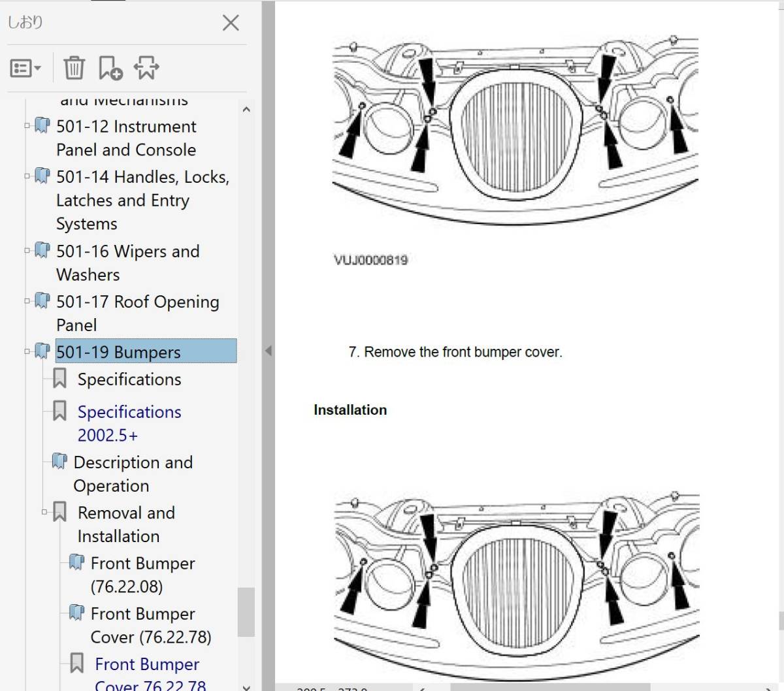Click the lower front bumper diagram under Installation
784x691 pixels.
pos(516,587)
